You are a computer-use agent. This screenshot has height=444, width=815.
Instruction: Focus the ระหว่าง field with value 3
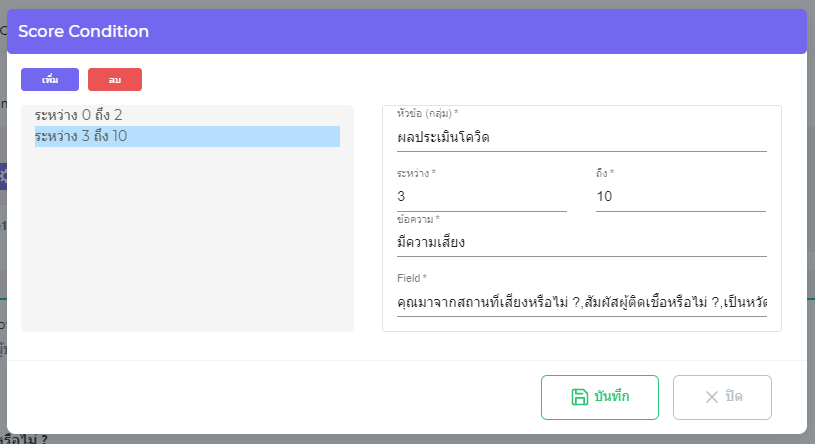(481, 197)
